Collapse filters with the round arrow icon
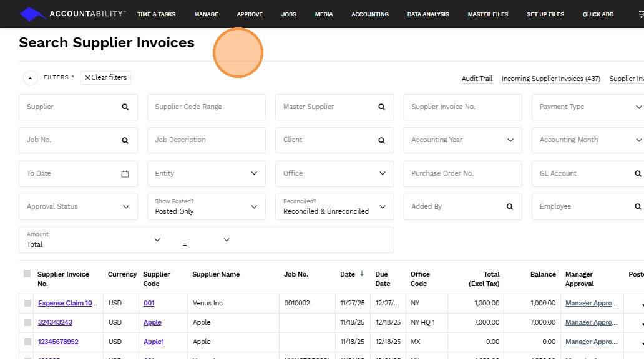The image size is (644, 359). click(31, 78)
